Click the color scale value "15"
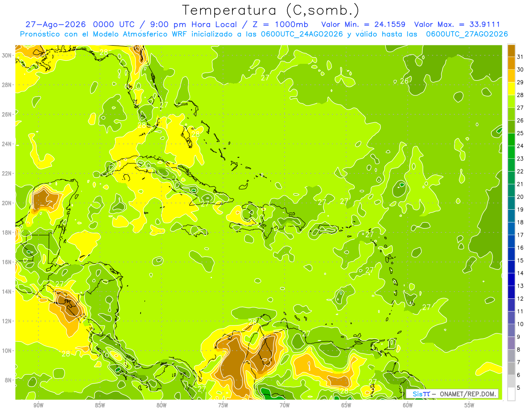The height and width of the screenshot is (411, 532). (520, 261)
